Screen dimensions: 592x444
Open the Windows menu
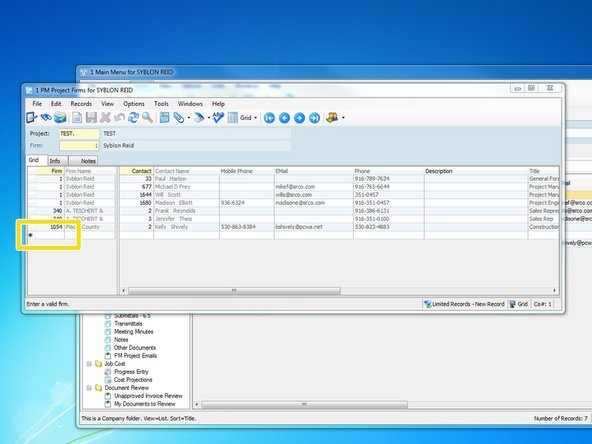(x=190, y=103)
